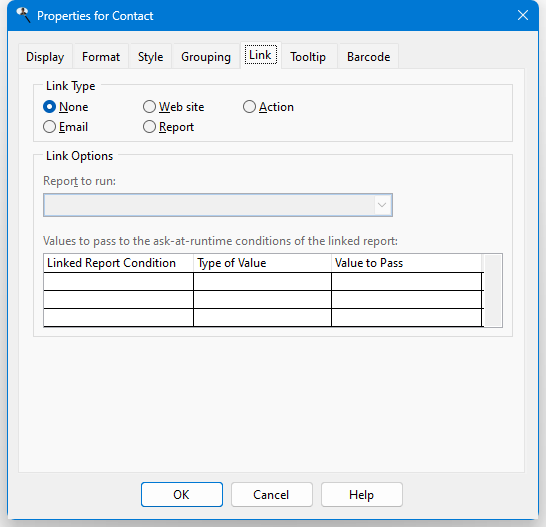This screenshot has height=527, width=546.
Task: Choose the Report link type
Action: click(169, 127)
